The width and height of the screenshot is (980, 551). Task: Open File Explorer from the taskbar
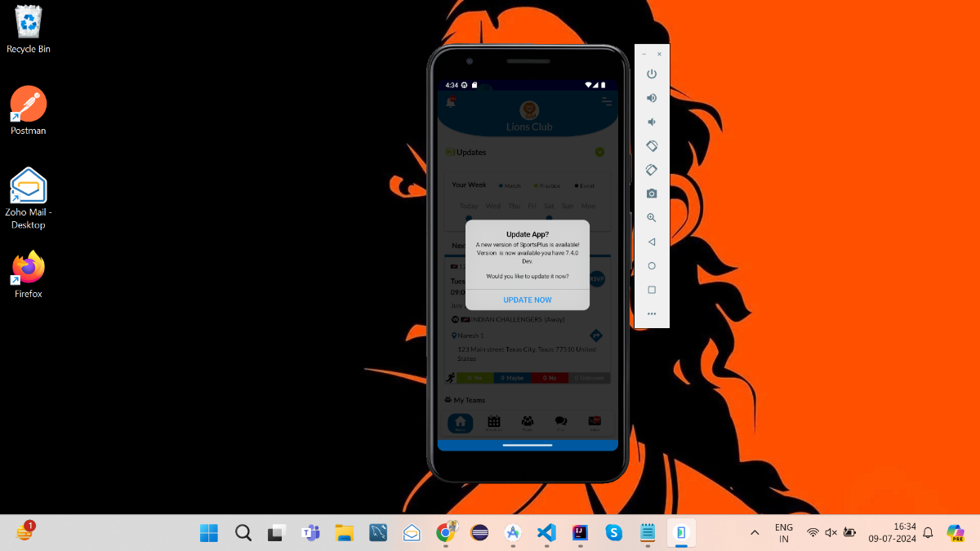point(345,533)
